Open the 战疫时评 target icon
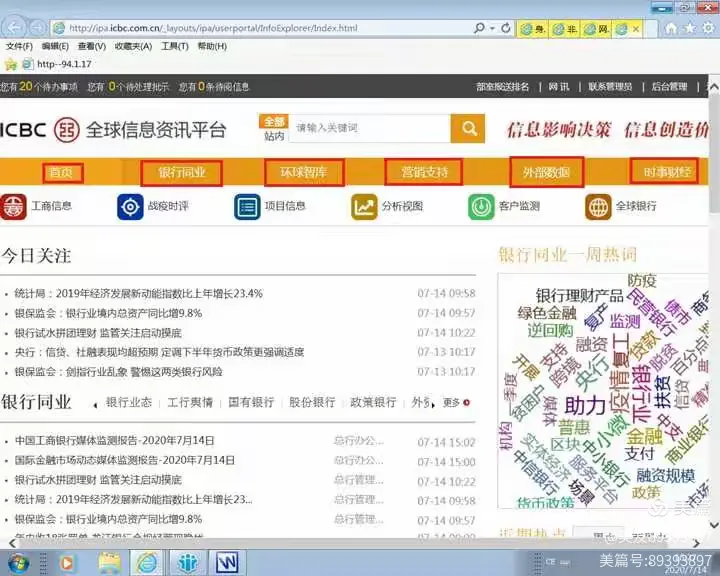Screen dimensions: 720x576 coord(130,207)
